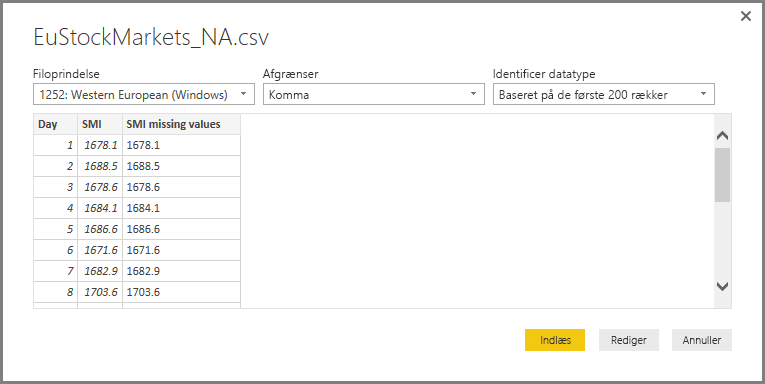Click the SMI cell with 1703.6
765x384 pixels.
(x=100, y=292)
